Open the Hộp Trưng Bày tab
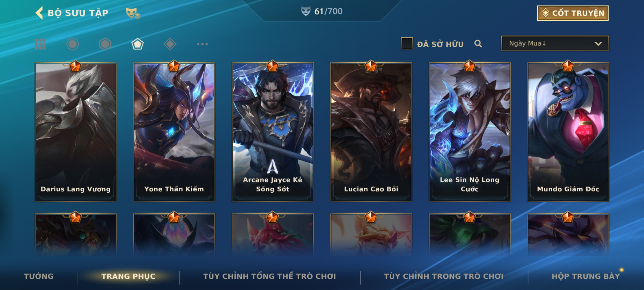644x290 pixels. (586, 276)
